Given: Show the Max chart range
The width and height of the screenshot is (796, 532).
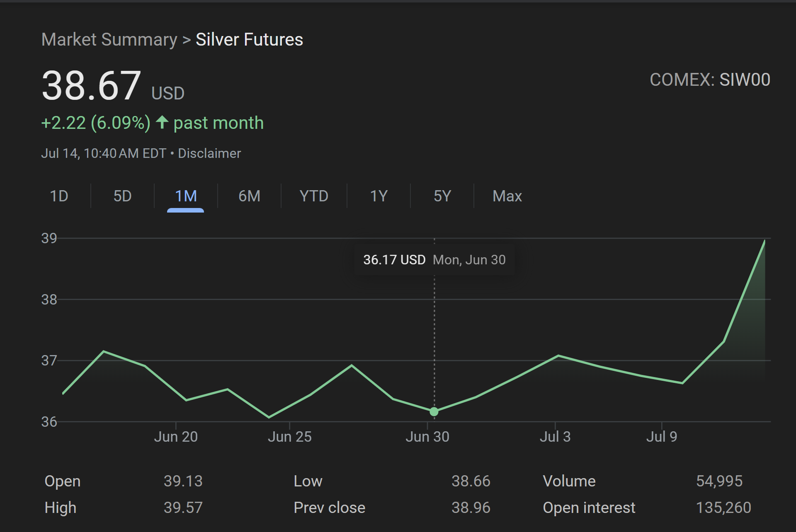Looking at the screenshot, I should [x=507, y=196].
